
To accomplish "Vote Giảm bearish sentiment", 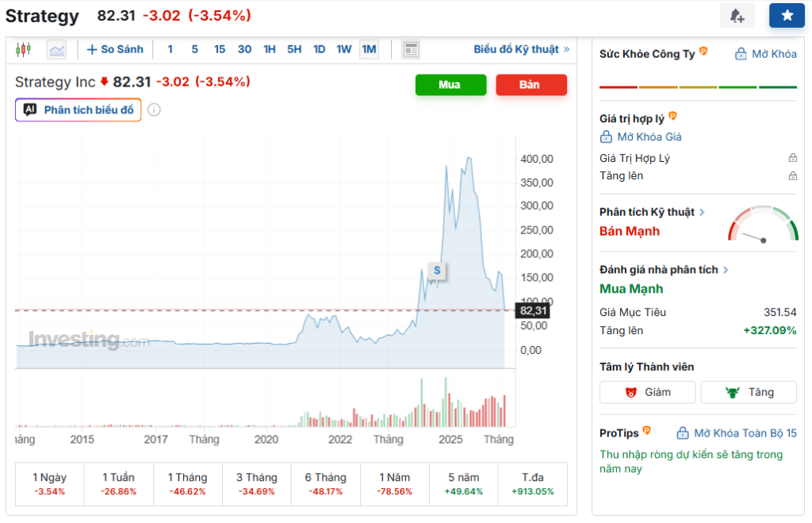I will coord(647,392).
